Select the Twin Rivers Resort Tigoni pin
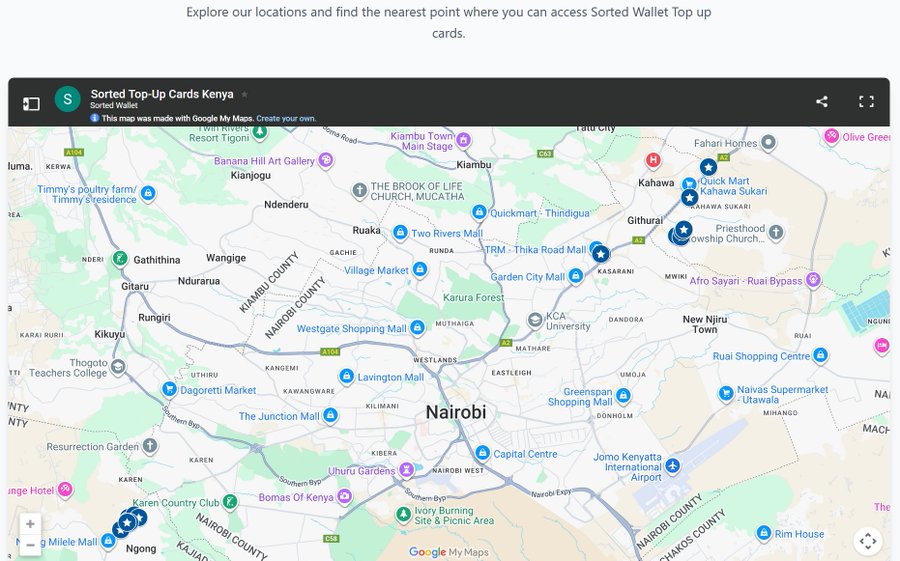The width and height of the screenshot is (900, 561). click(x=260, y=133)
